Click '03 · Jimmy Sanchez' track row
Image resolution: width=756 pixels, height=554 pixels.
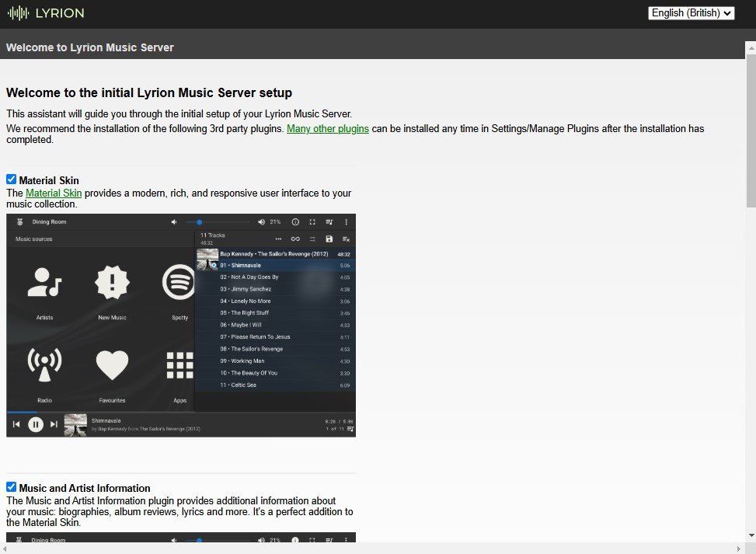point(275,289)
